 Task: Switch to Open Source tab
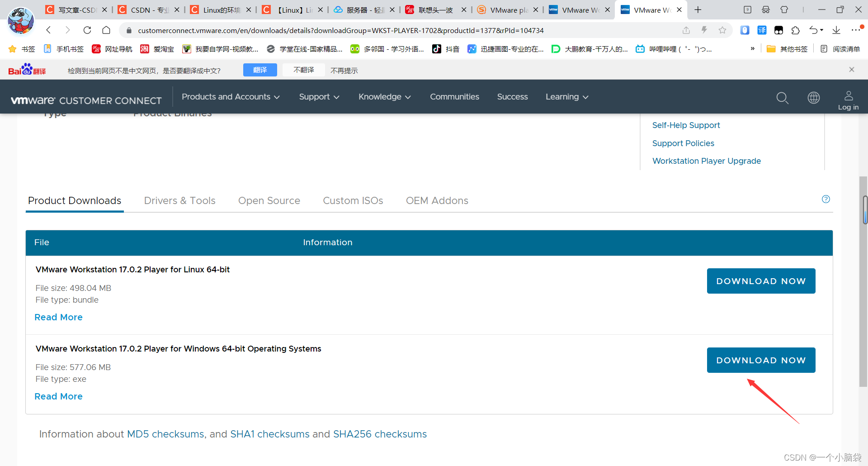pos(269,200)
